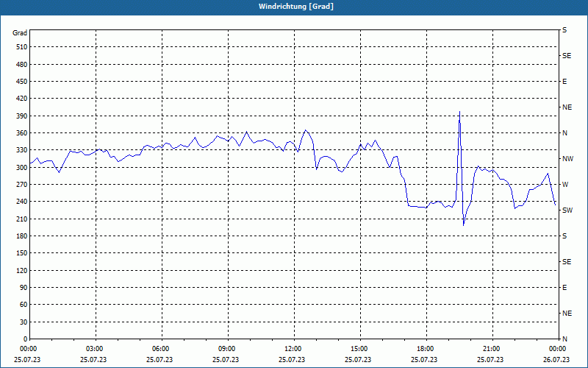Screen dimensions: 588x368
Task: Click the 240 value on left axis
Action: (22, 202)
